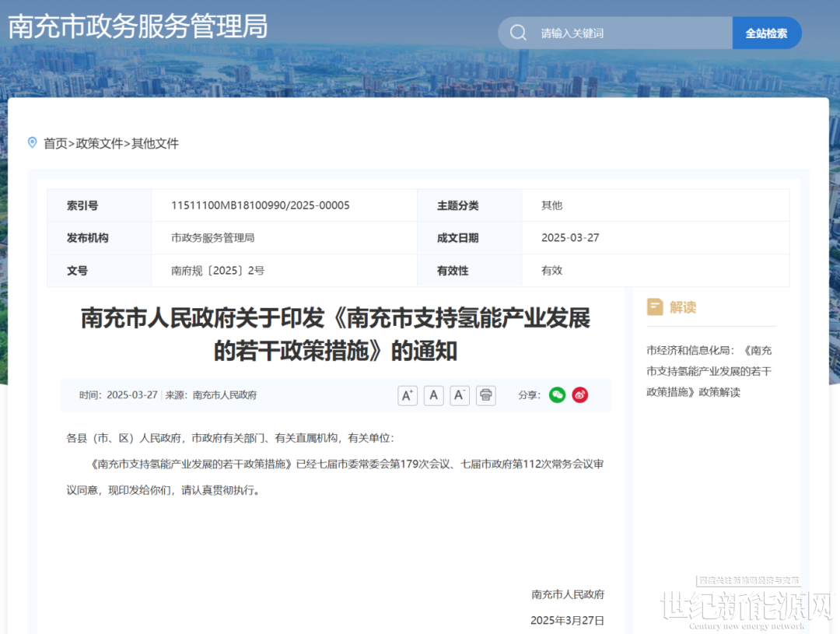
Task: Click the 解读 document icon
Action: point(655,307)
